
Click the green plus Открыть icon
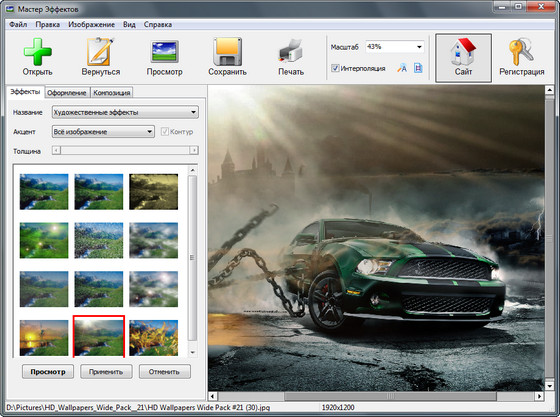point(38,52)
